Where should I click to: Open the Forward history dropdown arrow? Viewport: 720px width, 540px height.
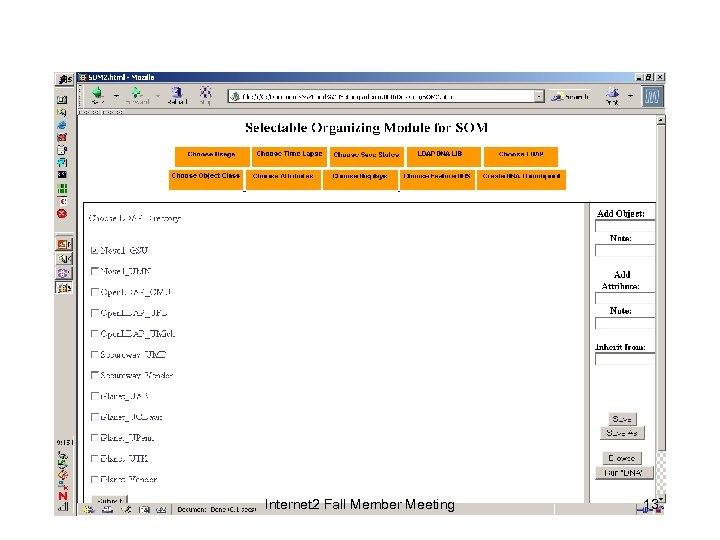[158, 96]
